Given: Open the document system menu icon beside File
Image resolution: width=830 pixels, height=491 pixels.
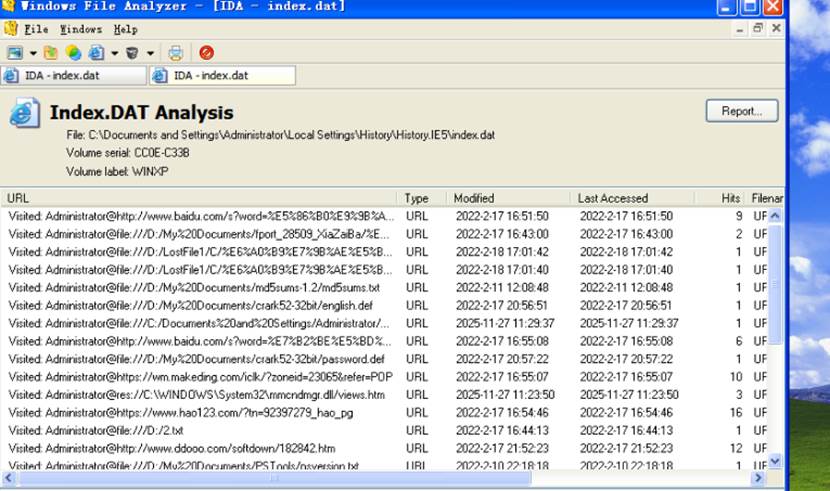Looking at the screenshot, I should coord(11,29).
